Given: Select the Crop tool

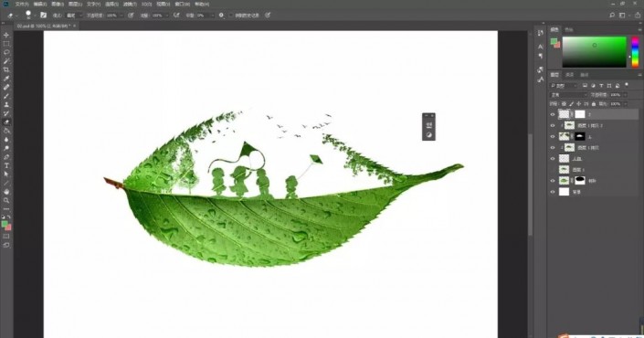Looking at the screenshot, I should tap(6, 69).
